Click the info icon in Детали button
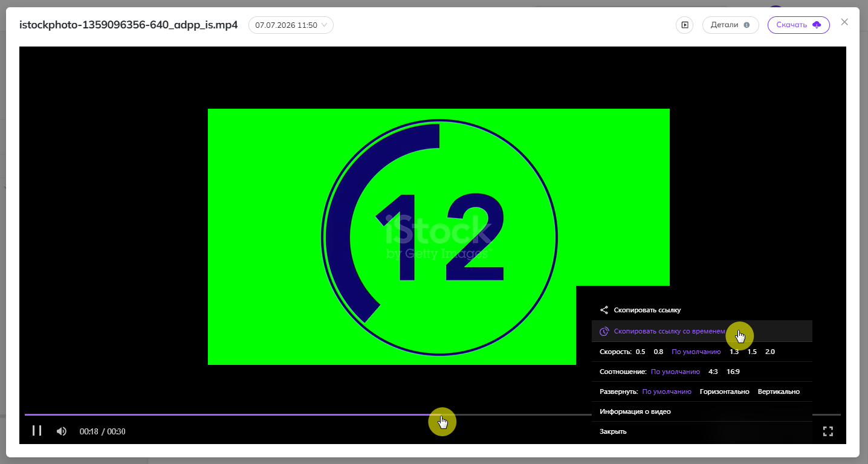 [x=747, y=25]
